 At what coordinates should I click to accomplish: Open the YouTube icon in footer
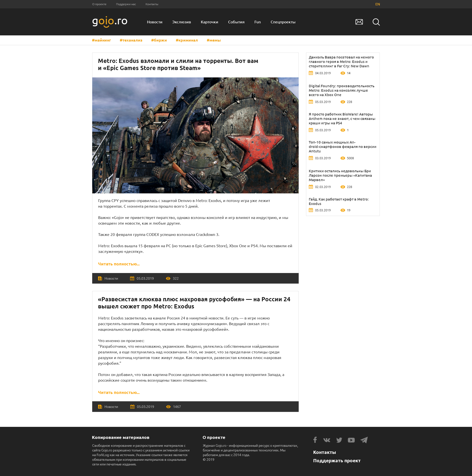click(x=351, y=440)
